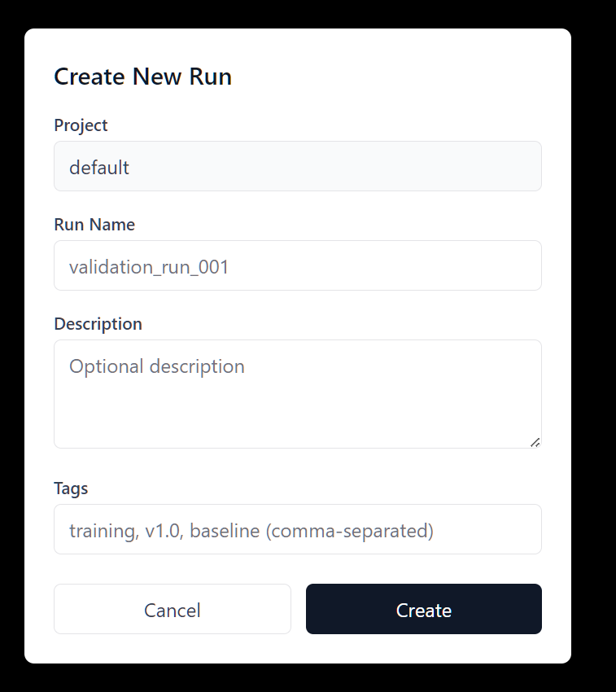Viewport: 616px width, 692px height.
Task: Click the Create New Run dialog title
Action: (142, 76)
